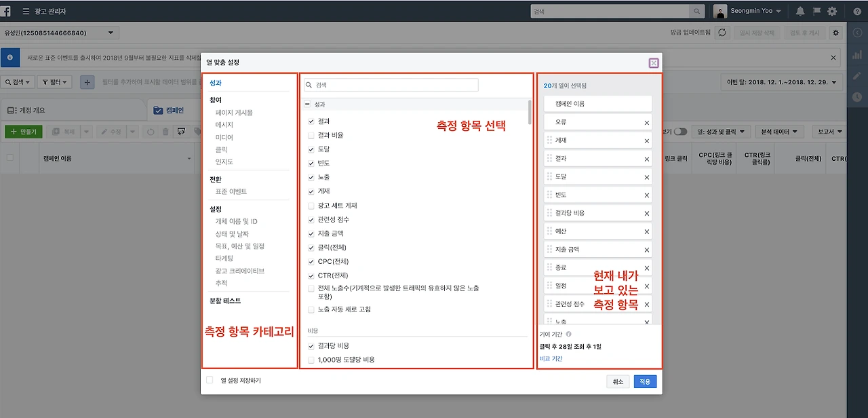This screenshot has height=418, width=868.
Task: Check 노출 자동 새로 고침 checkbox
Action: (x=311, y=309)
